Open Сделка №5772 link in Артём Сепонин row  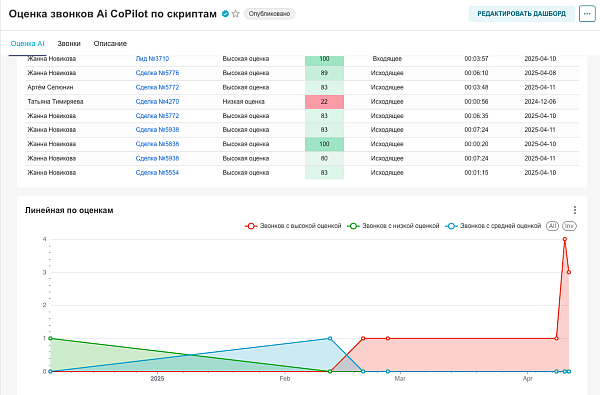tap(157, 87)
